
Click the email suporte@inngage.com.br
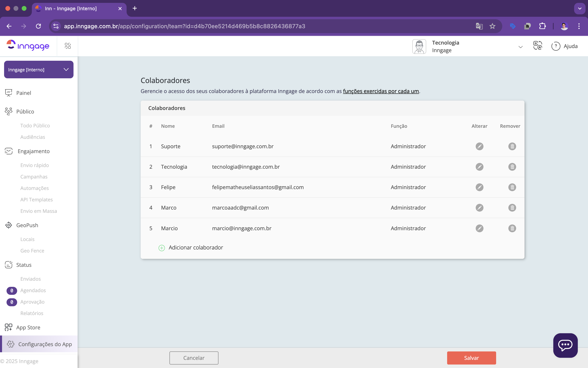243,146
